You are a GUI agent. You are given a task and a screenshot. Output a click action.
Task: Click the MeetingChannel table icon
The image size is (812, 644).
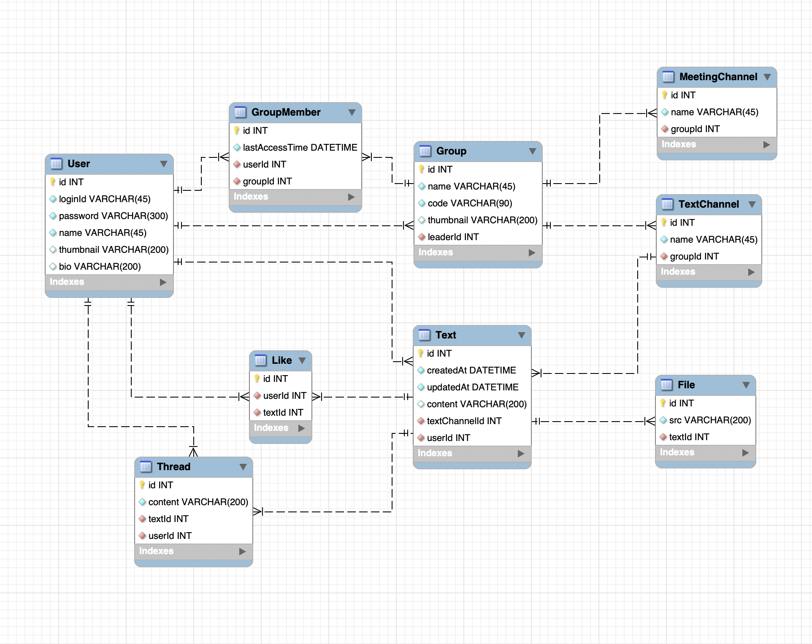pos(668,77)
